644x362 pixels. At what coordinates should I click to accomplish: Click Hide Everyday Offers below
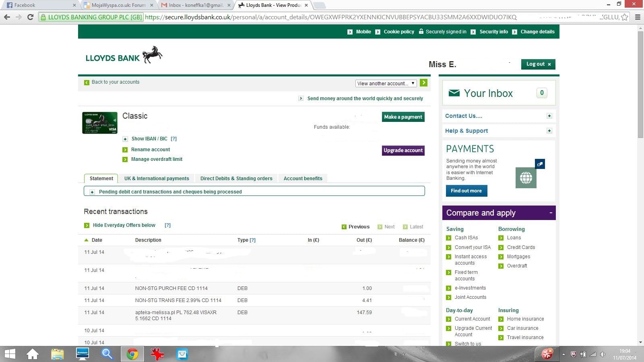[124, 225]
